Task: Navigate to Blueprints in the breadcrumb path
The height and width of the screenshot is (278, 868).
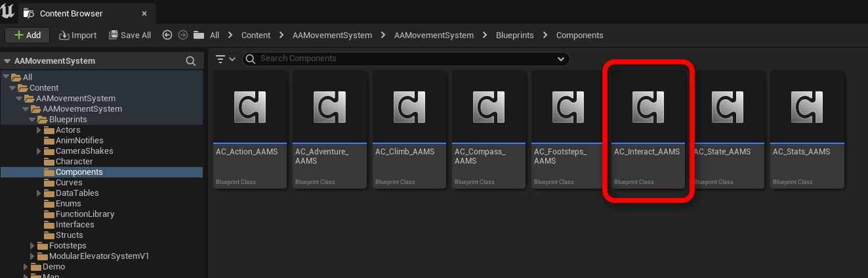Action: point(515,35)
